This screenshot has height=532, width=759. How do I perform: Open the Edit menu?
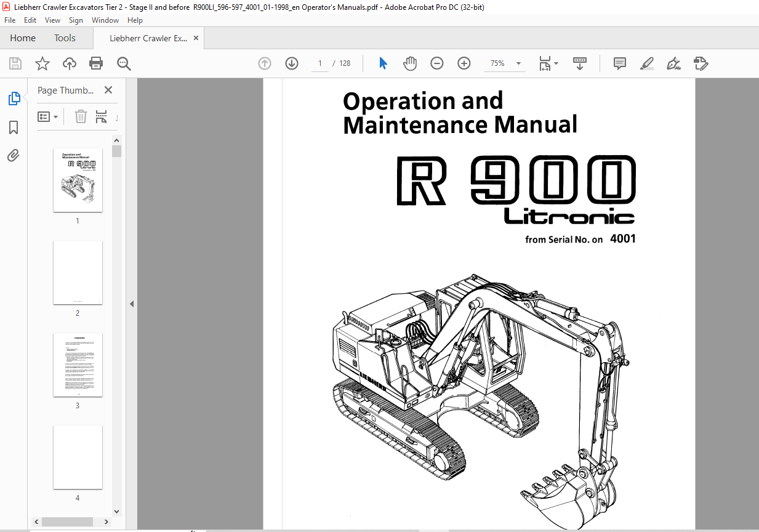pyautogui.click(x=30, y=20)
